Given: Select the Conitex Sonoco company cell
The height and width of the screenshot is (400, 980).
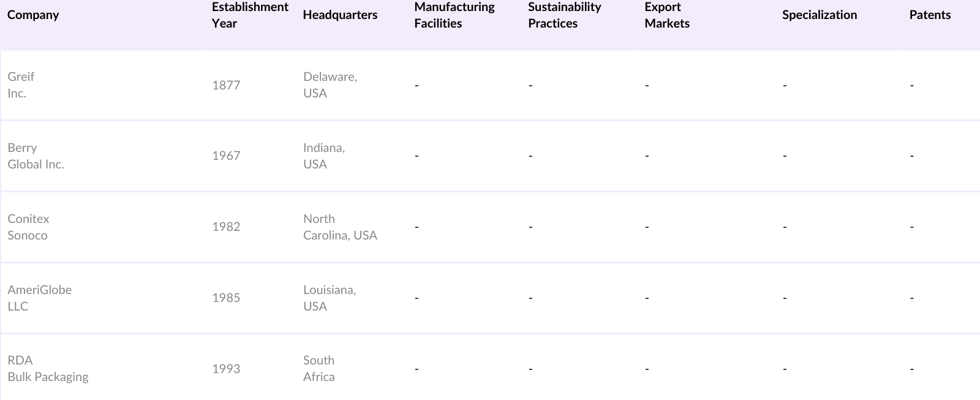Looking at the screenshot, I should pyautogui.click(x=28, y=227).
